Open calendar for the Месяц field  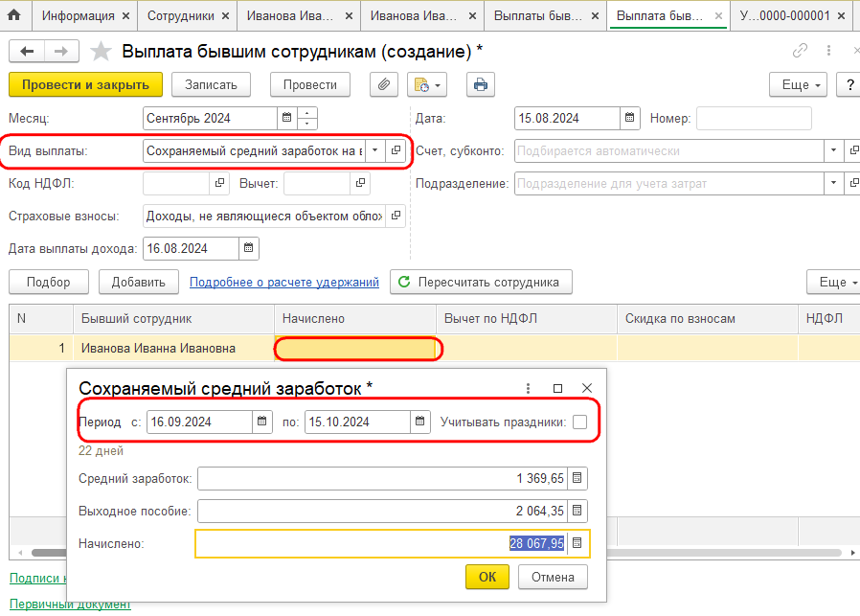click(287, 118)
